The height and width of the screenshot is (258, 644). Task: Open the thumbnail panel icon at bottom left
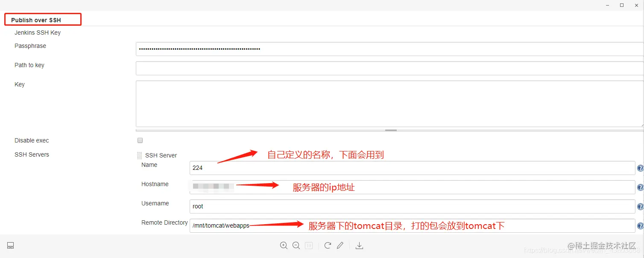(x=11, y=246)
